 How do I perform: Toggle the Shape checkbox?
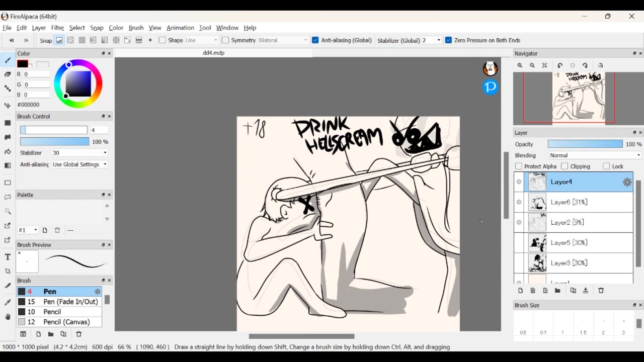coord(163,40)
